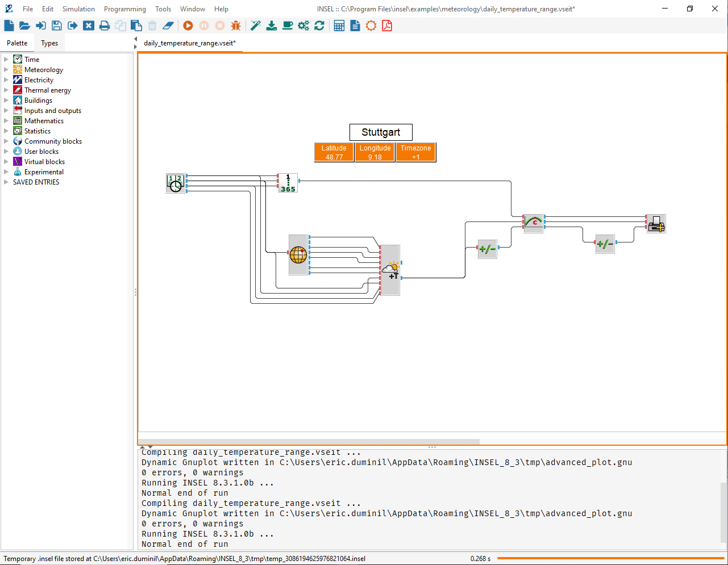
Task: Click the Stop simulation toolbar button
Action: click(x=220, y=26)
